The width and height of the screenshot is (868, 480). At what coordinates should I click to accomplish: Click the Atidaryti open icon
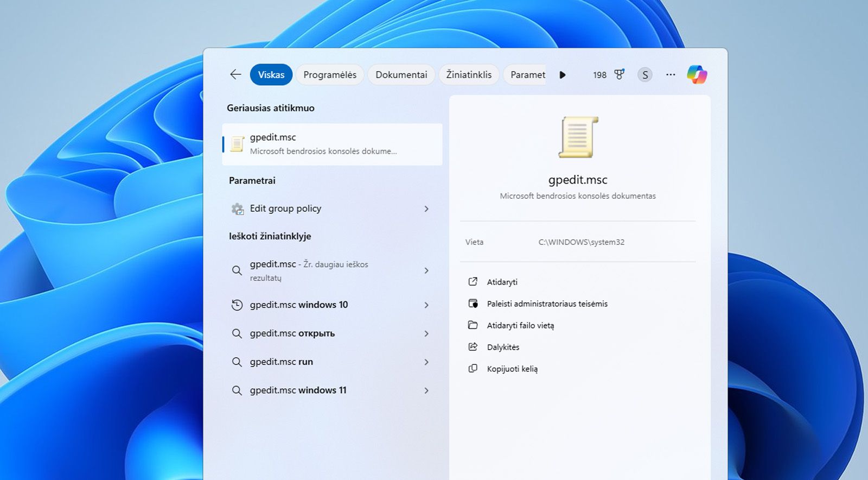coord(473,282)
